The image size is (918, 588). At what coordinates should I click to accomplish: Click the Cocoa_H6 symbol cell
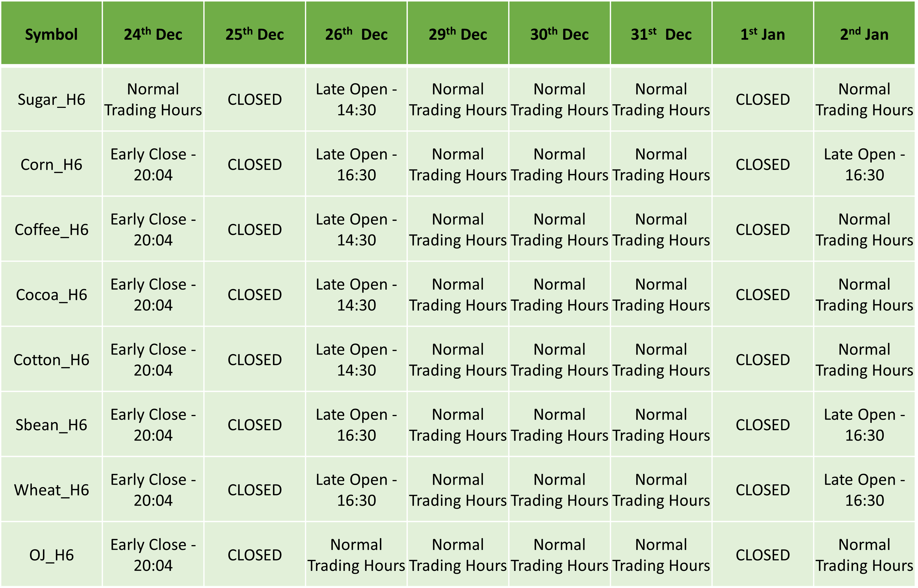51,295
